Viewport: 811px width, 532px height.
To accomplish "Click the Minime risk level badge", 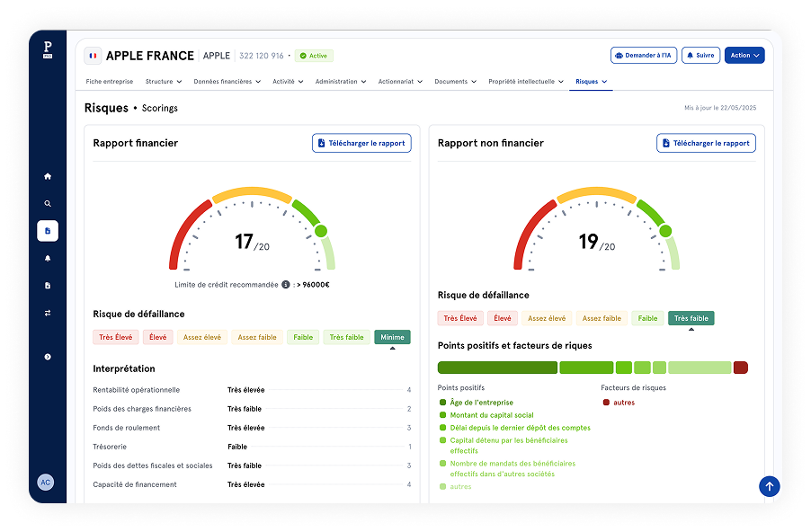I will tap(392, 337).
